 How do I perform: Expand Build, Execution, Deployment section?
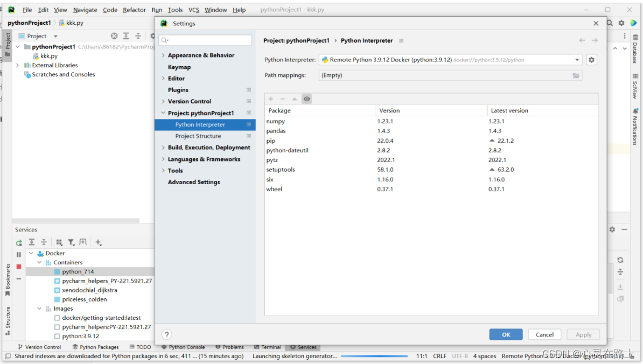[x=163, y=147]
